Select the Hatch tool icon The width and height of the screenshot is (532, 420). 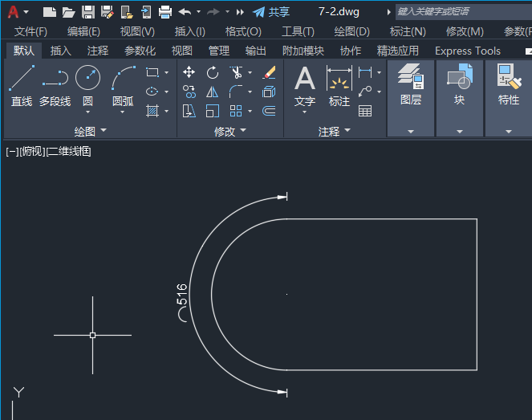[152, 111]
